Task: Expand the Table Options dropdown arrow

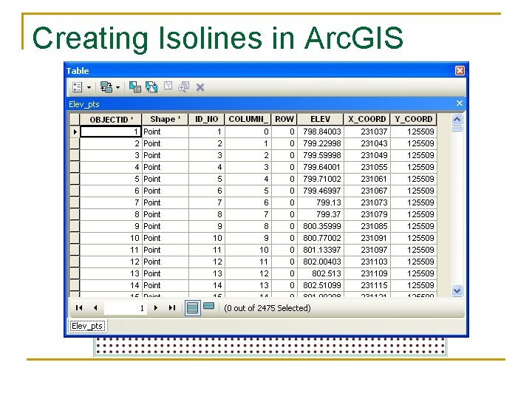Action: pyautogui.click(x=89, y=87)
